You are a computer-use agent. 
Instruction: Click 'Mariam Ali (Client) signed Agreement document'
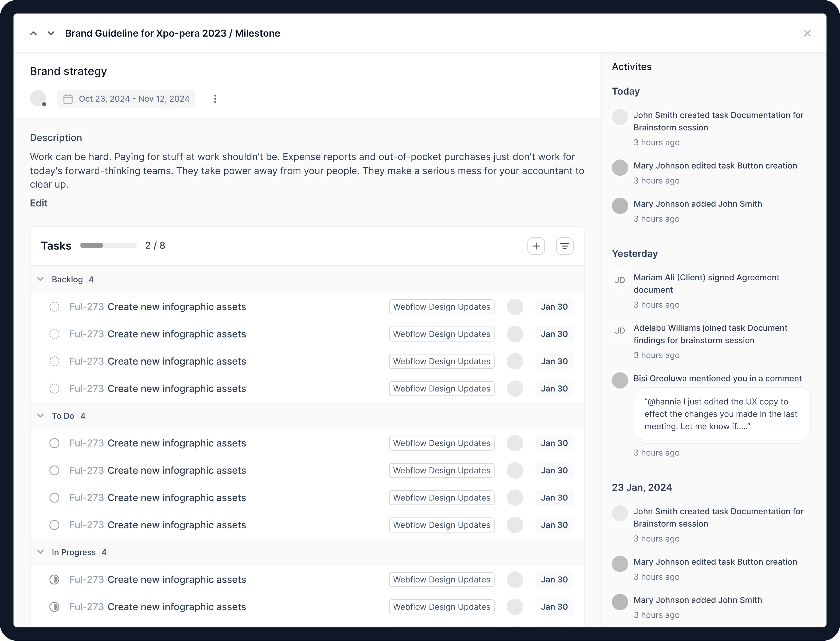(x=706, y=283)
